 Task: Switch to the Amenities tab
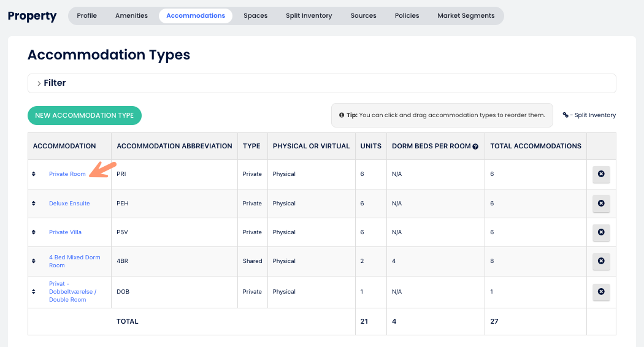(131, 16)
